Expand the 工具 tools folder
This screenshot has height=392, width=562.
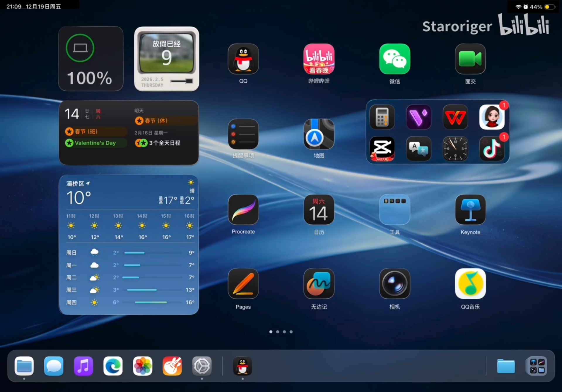(394, 209)
